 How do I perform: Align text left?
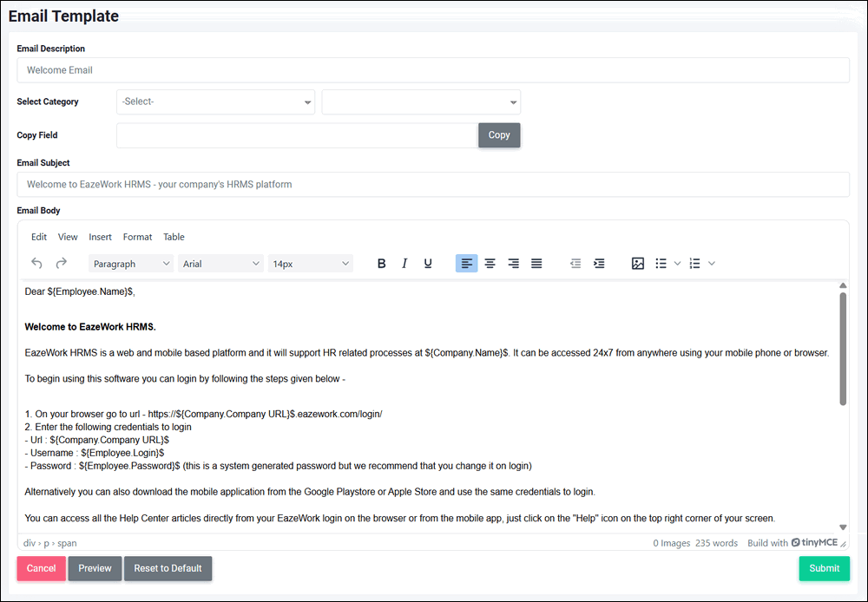(467, 264)
